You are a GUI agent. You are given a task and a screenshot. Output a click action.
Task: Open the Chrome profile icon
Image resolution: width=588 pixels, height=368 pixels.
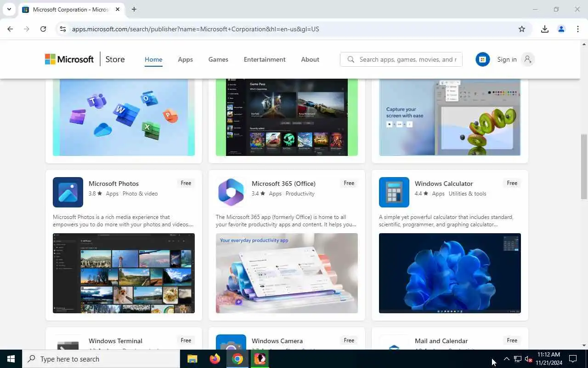pyautogui.click(x=561, y=29)
